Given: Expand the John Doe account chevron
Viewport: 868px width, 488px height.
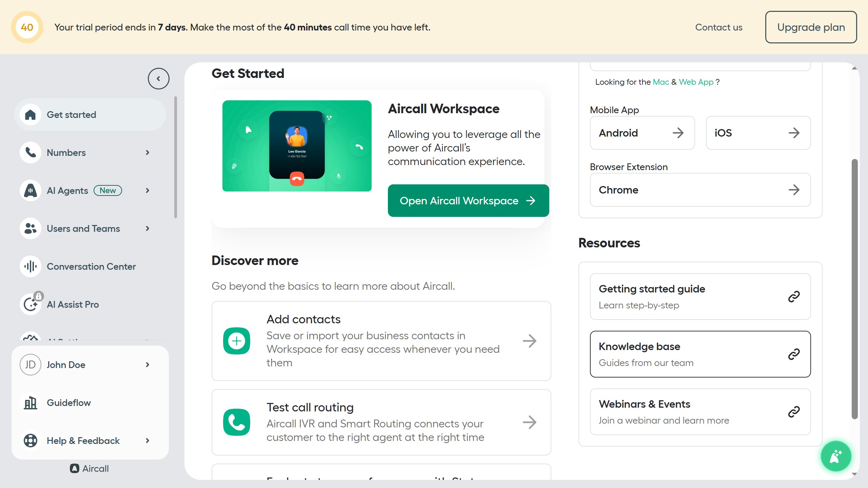Looking at the screenshot, I should point(147,365).
